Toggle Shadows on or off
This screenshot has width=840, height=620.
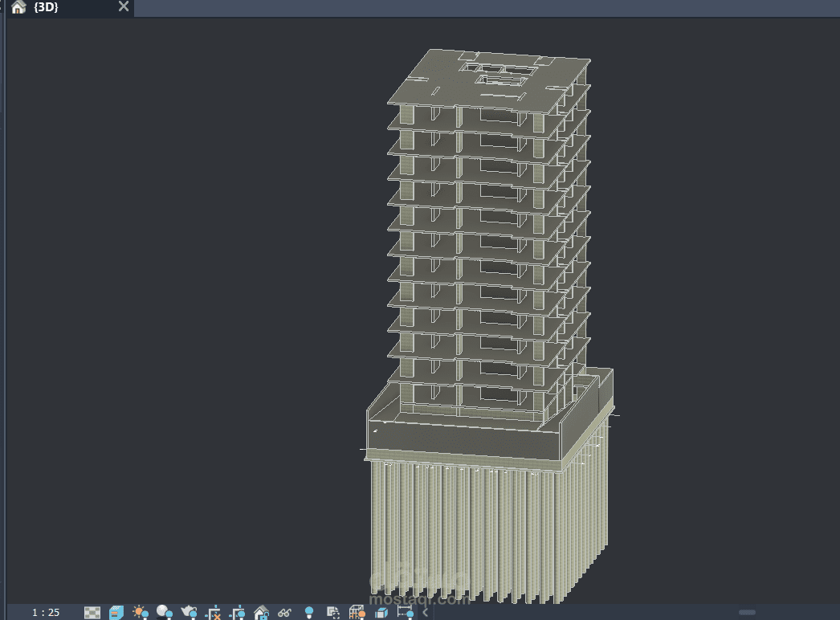coord(165,612)
